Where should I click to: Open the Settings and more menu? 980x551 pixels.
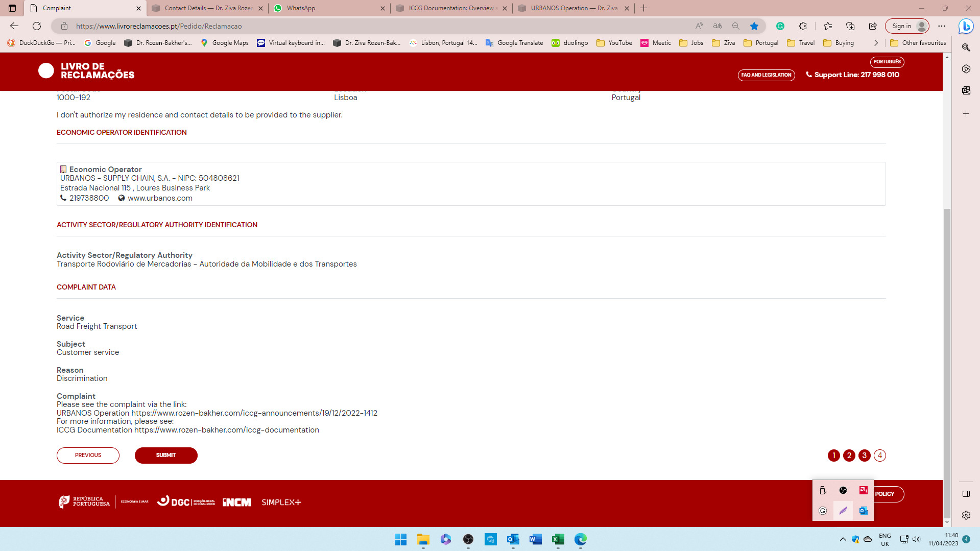(942, 26)
